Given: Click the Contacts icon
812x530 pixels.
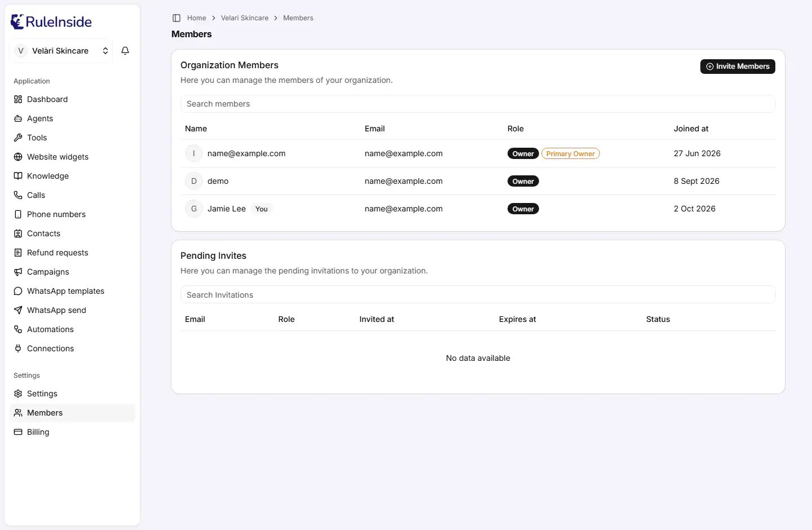Looking at the screenshot, I should pyautogui.click(x=18, y=233).
